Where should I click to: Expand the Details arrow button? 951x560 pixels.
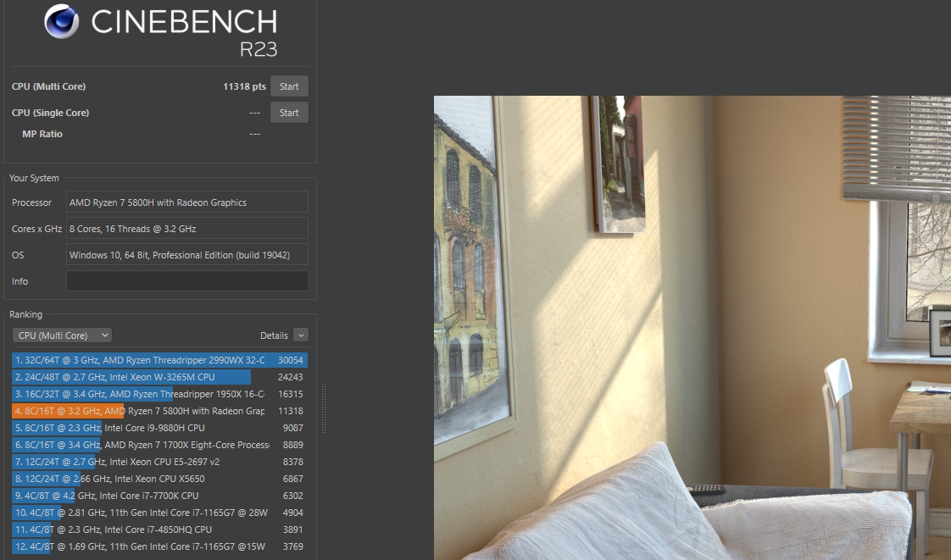[301, 335]
